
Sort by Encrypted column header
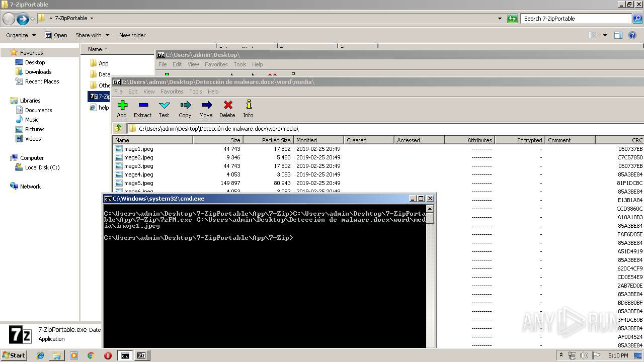[x=520, y=140]
